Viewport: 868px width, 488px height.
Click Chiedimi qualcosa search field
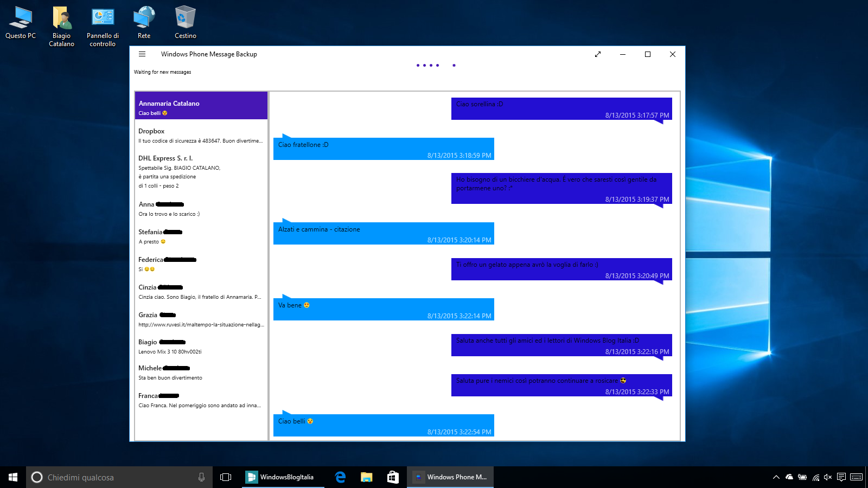point(119,477)
